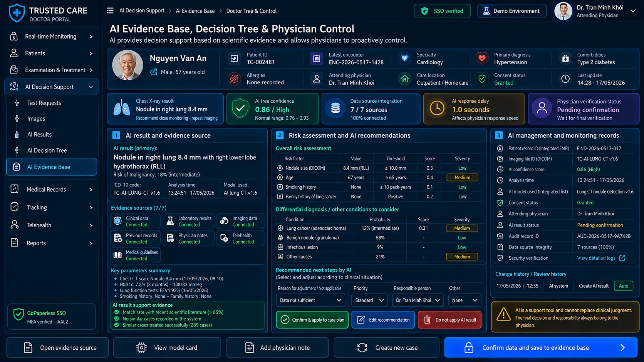The width and height of the screenshot is (644, 362).
Task: Toggle the No similar cases recorded check
Action: (117, 319)
